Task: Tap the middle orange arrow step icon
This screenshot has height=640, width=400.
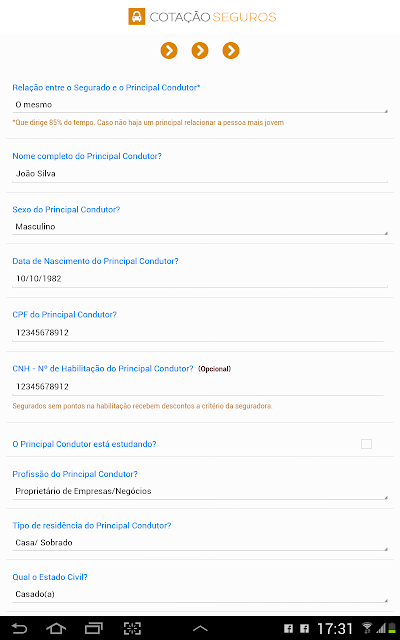Action: tap(200, 51)
